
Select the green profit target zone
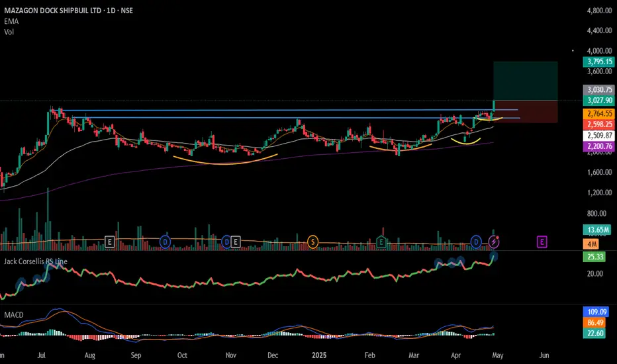click(x=526, y=81)
